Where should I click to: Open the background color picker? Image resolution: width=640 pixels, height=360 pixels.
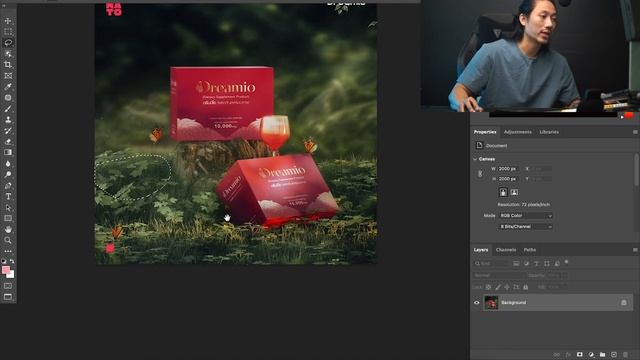(x=11, y=275)
